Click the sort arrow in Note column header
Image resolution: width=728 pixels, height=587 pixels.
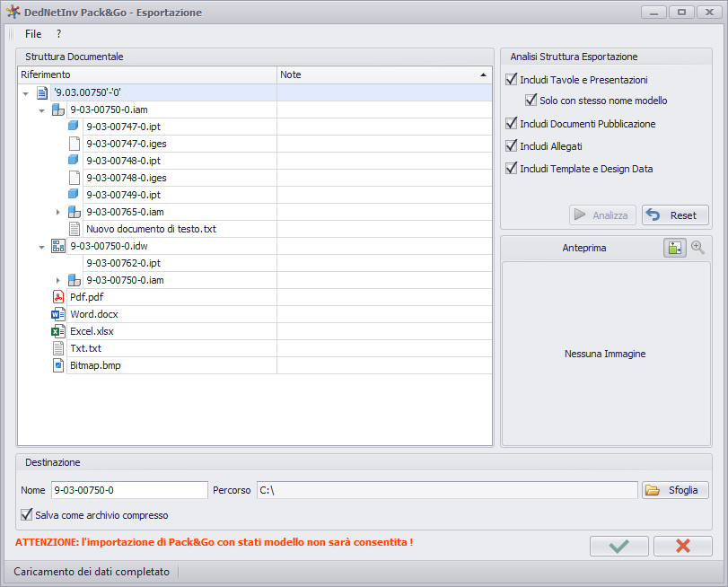click(x=483, y=74)
